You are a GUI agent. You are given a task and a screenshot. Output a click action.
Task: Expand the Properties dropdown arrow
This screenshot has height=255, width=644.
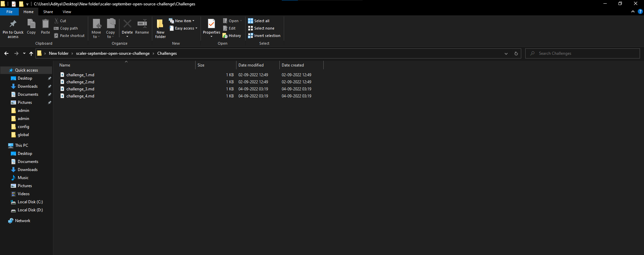point(211,37)
